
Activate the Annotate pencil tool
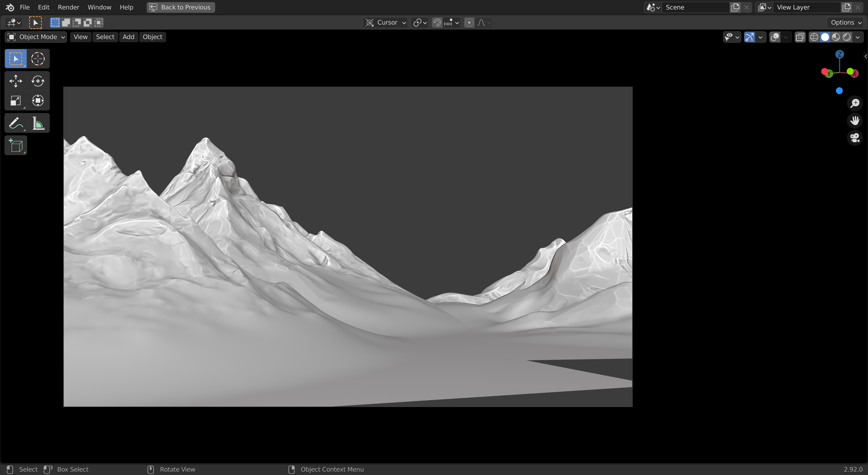16,123
